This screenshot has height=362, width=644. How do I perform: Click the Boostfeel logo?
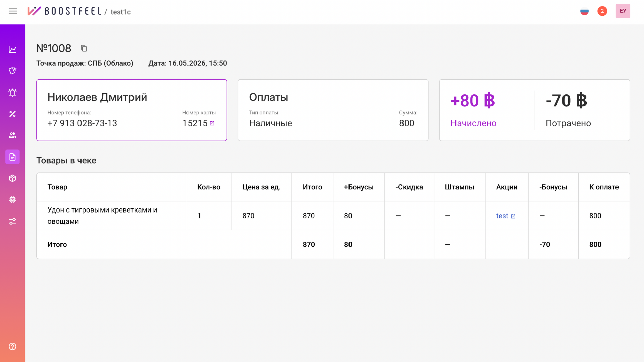click(64, 11)
